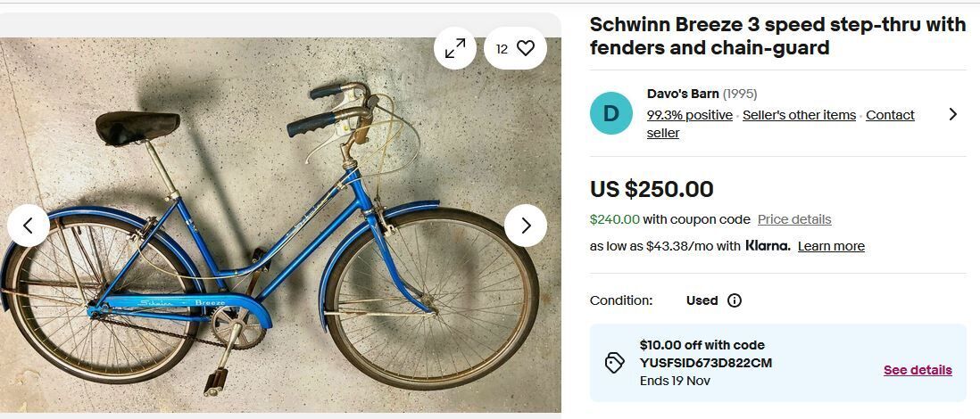Expand the bike photo to full screen
The width and height of the screenshot is (980, 419).
tap(455, 48)
